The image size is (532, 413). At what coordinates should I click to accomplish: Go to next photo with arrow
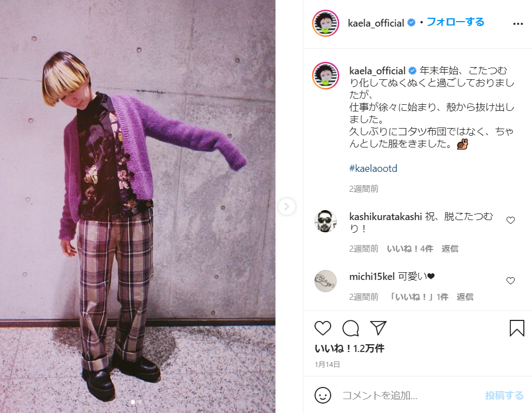coord(287,206)
